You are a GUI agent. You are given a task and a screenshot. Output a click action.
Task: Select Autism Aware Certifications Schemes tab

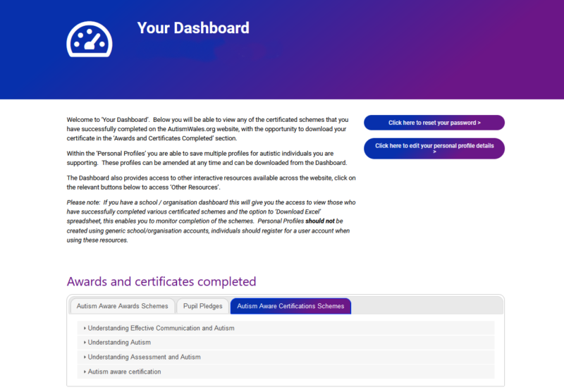290,306
